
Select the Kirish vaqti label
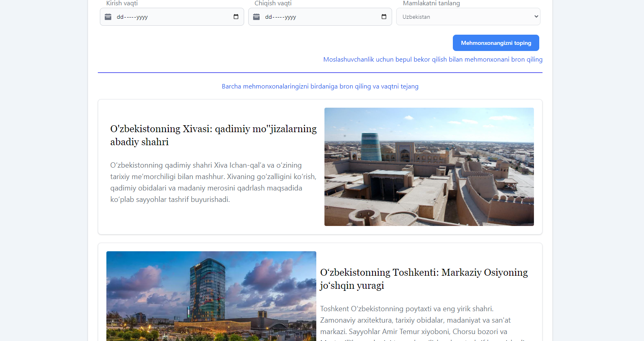click(122, 3)
